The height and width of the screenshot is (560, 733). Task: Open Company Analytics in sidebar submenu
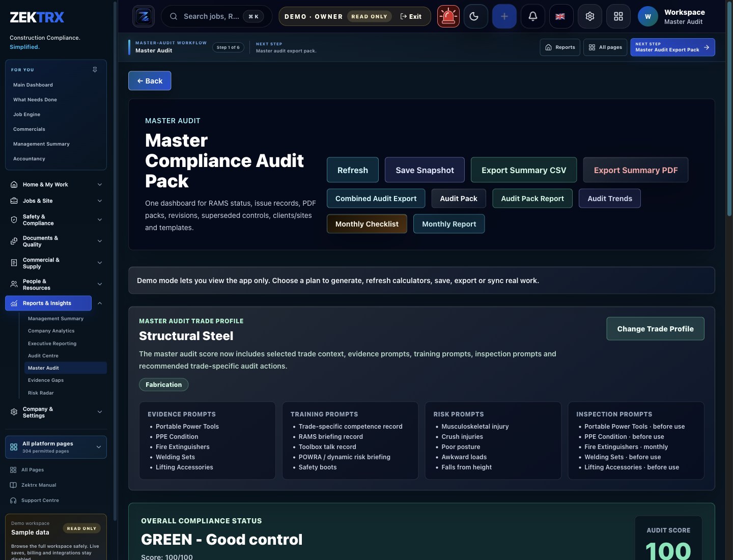(66, 331)
